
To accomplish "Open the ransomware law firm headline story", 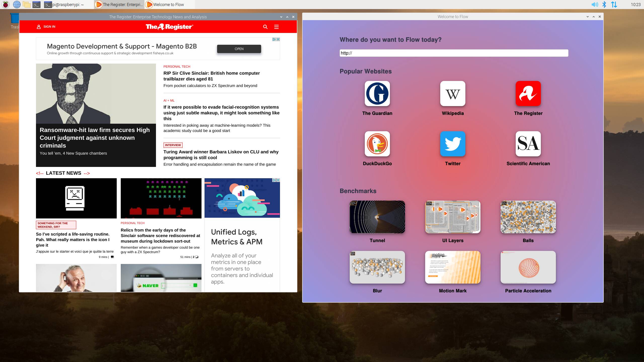I will pos(95,138).
